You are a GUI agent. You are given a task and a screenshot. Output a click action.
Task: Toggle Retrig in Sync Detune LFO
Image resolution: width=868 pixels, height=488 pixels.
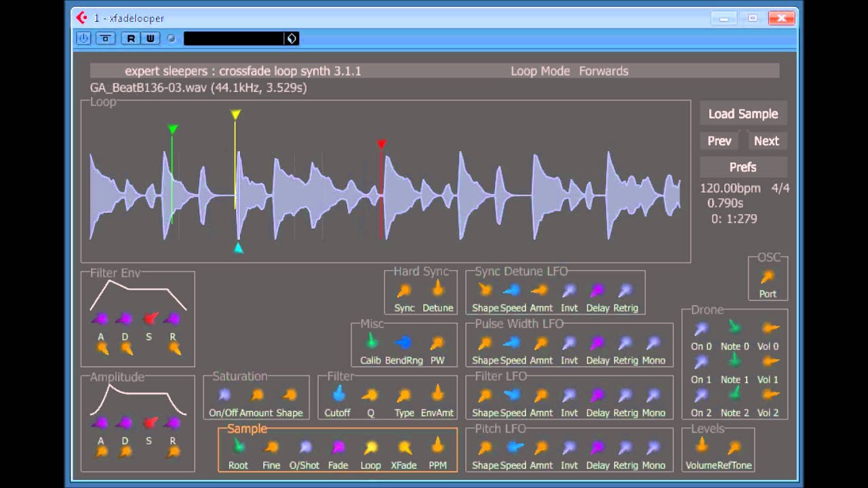[x=625, y=290]
